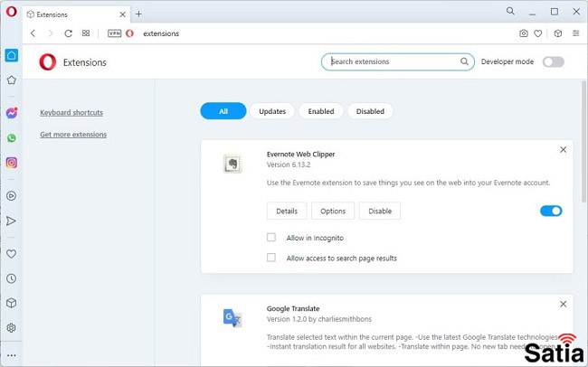Click Version 1.2.0 by charliesmithbons text
The width and height of the screenshot is (588, 367).
319,319
